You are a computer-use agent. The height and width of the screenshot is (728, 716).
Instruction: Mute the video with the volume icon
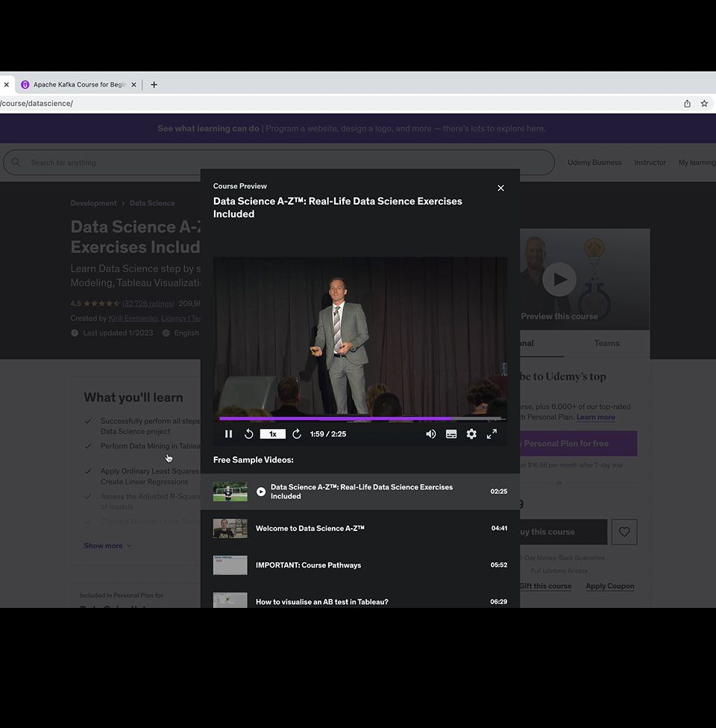click(x=431, y=433)
